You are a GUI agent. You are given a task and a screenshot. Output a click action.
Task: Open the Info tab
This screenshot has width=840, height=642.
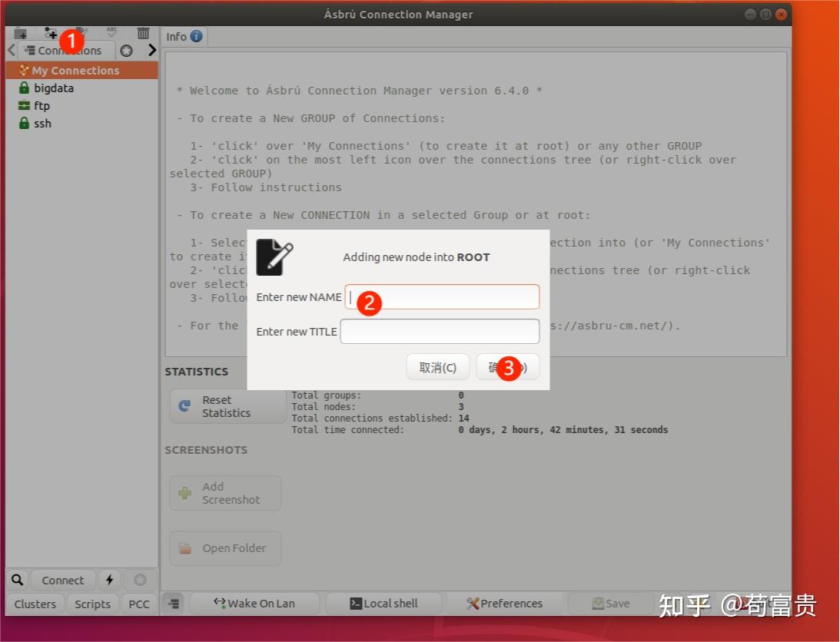tap(184, 37)
